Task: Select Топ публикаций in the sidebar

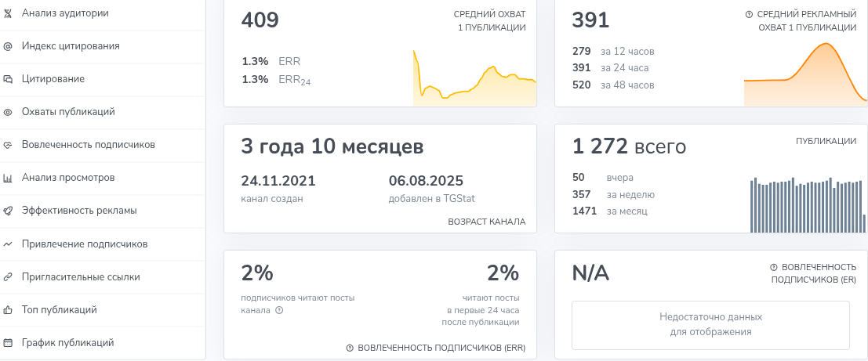Action: pyautogui.click(x=103, y=309)
